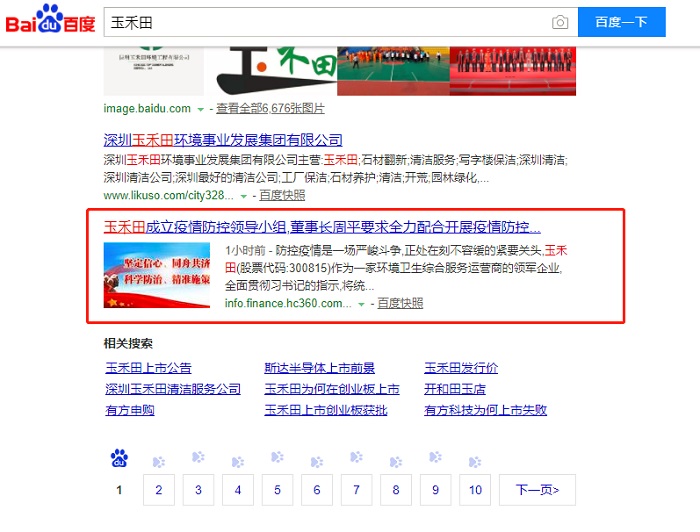Expand dropdown arrow next to image.baidu.com
Screen dimensions: 700x532
click(x=201, y=109)
